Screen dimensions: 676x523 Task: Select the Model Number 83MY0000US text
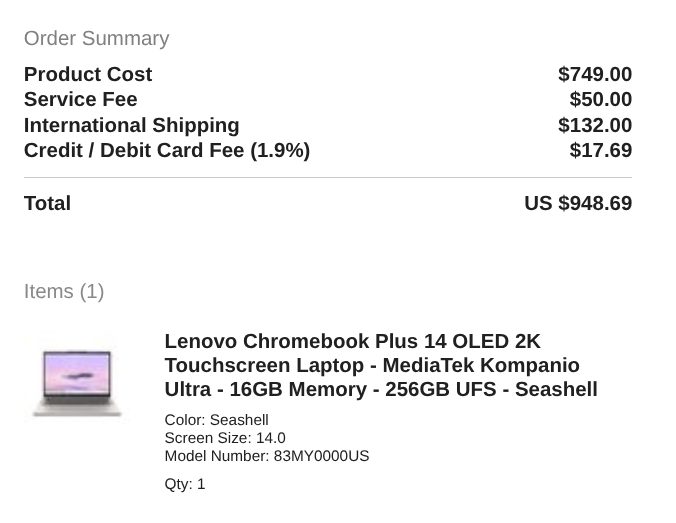coord(267,456)
